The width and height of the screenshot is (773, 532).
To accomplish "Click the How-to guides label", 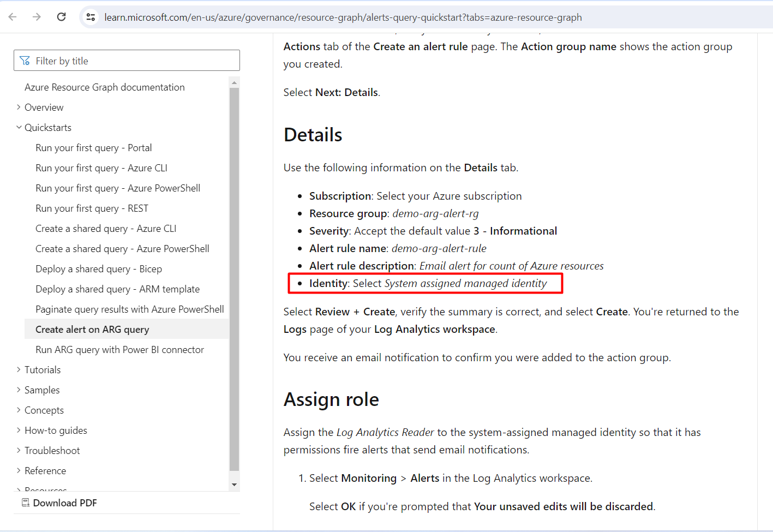I will 56,431.
